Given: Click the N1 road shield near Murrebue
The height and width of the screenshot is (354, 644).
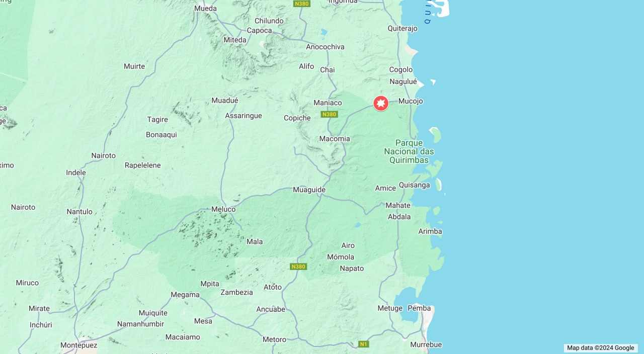Looking at the screenshot, I should [364, 344].
